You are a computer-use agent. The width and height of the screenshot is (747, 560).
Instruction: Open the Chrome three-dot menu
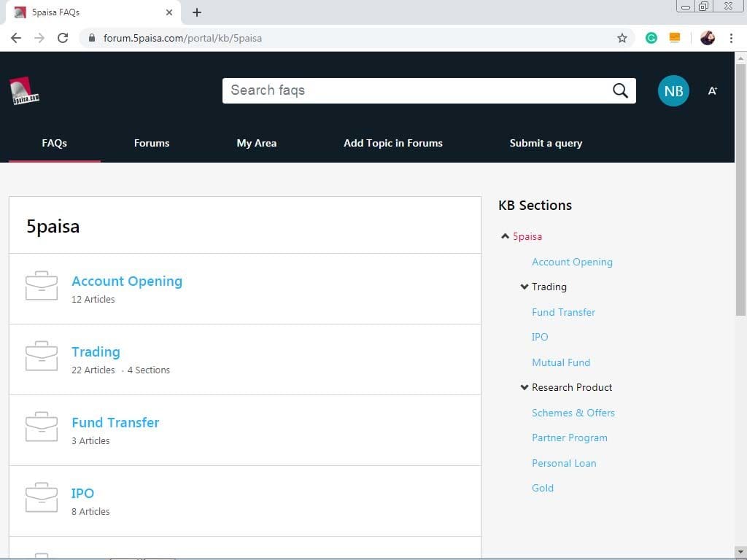731,38
